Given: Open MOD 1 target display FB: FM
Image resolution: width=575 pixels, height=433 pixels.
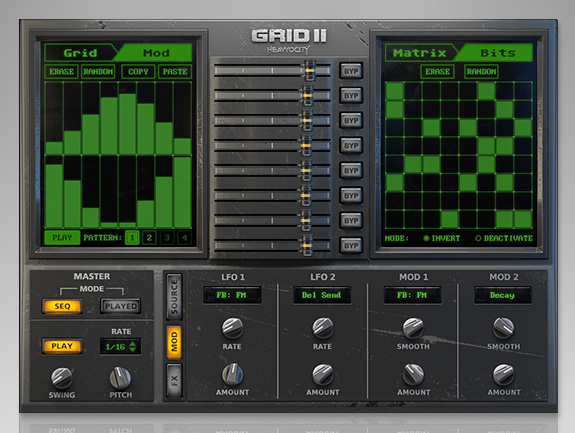Looking at the screenshot, I should click(412, 295).
